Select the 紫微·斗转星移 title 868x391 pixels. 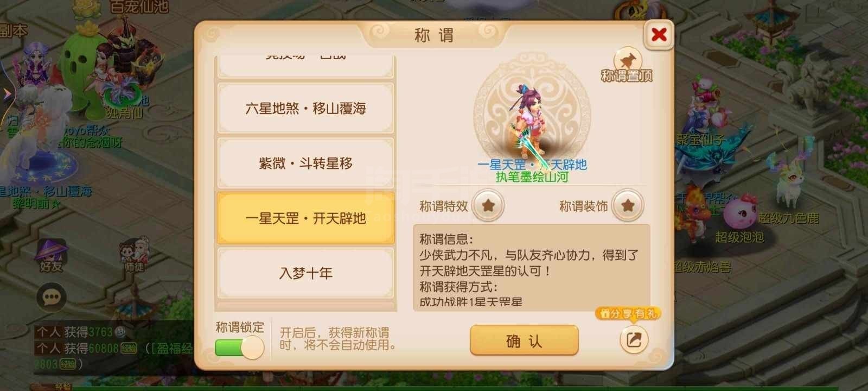coord(305,163)
